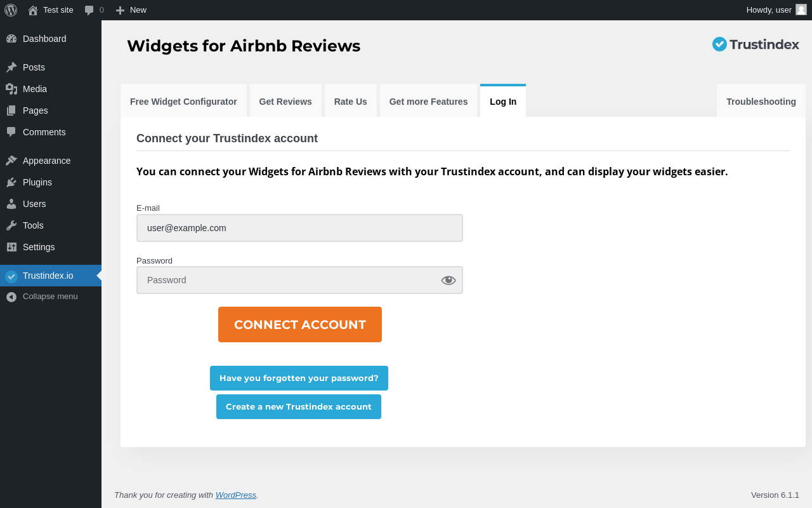Image resolution: width=812 pixels, height=508 pixels.
Task: Click the Collapse menu label
Action: pyautogui.click(x=50, y=297)
